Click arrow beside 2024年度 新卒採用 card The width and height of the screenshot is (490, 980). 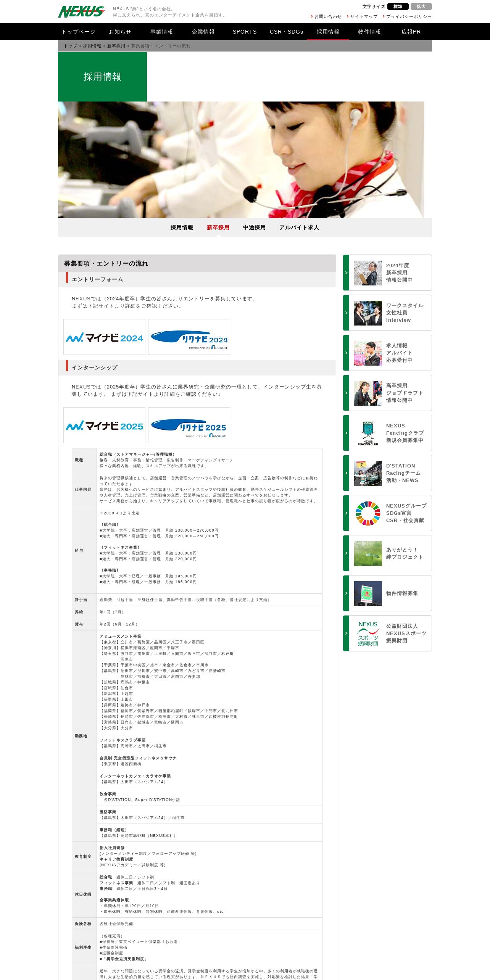346,273
